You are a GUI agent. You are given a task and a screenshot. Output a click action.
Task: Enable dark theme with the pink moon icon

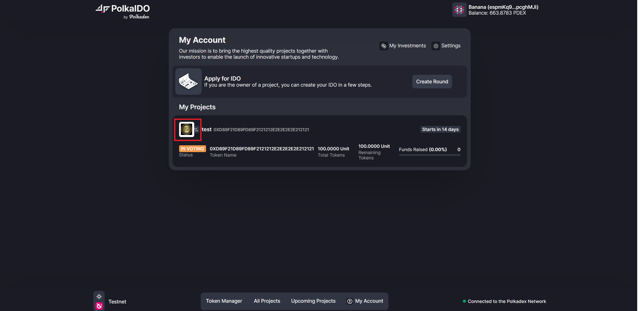pyautogui.click(x=99, y=306)
